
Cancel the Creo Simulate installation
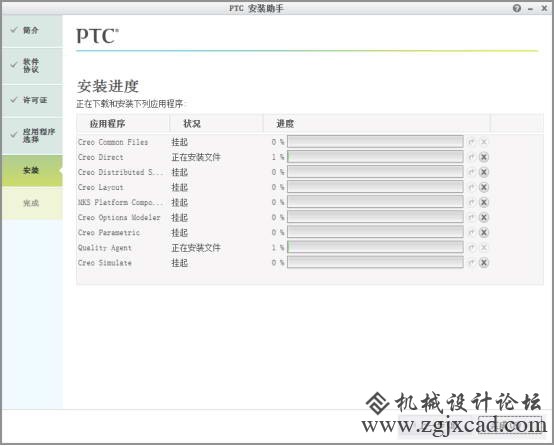[x=484, y=263]
